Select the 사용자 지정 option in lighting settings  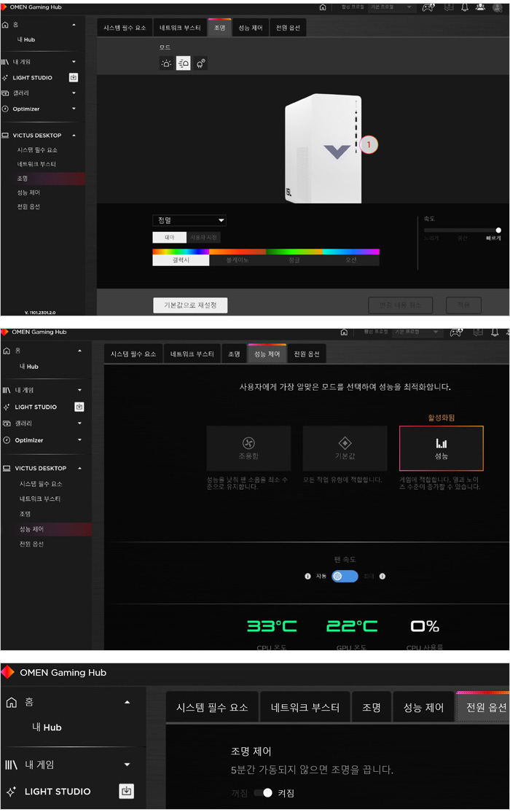click(203, 237)
